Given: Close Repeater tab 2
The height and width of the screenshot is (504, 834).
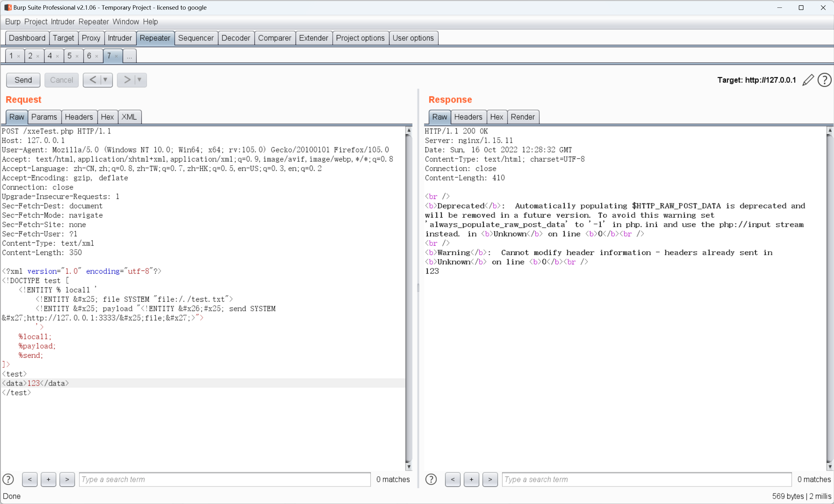Looking at the screenshot, I should tap(38, 56).
